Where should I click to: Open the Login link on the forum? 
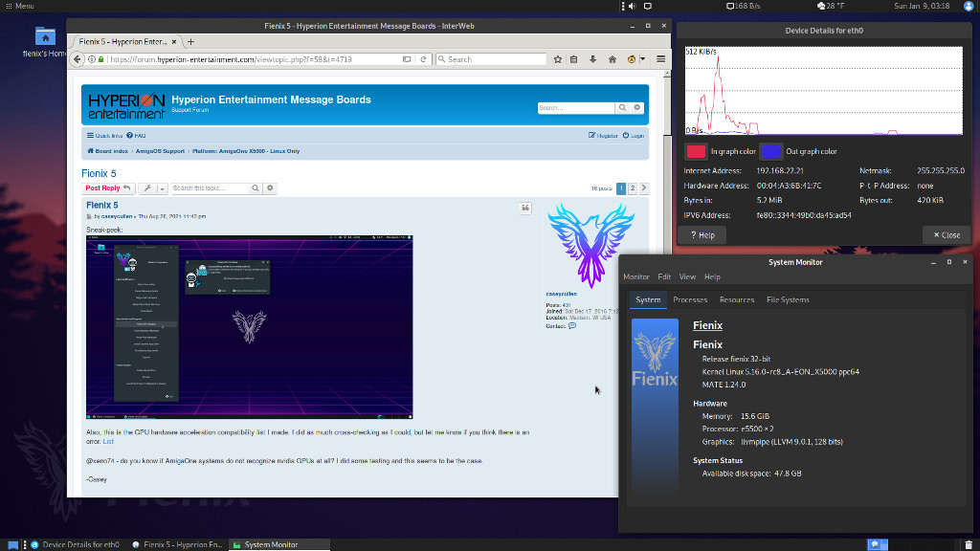(x=634, y=136)
